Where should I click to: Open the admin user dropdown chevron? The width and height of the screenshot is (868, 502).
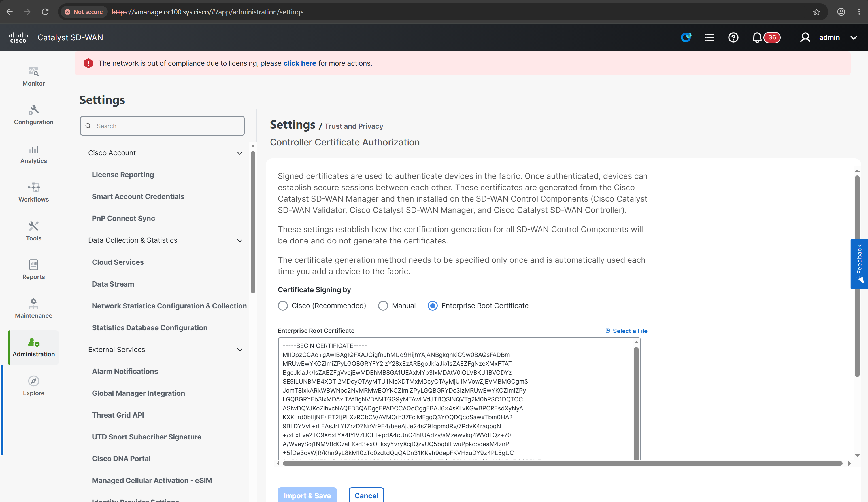tap(854, 37)
